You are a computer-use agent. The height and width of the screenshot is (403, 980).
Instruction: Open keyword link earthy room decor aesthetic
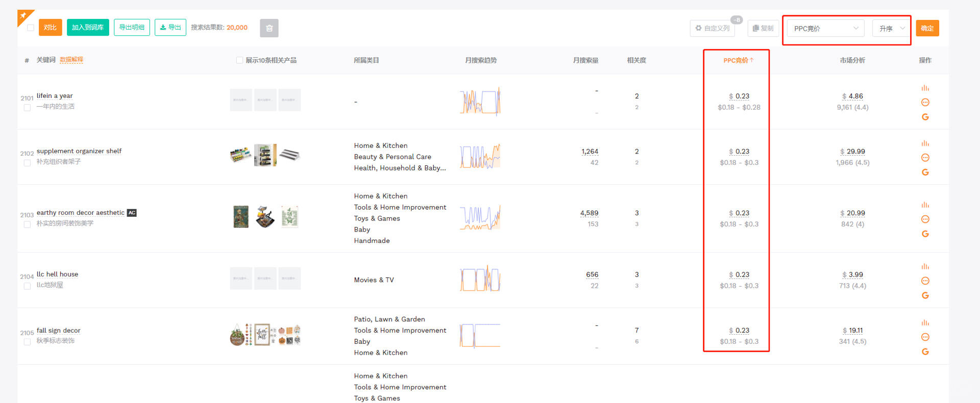(x=81, y=213)
